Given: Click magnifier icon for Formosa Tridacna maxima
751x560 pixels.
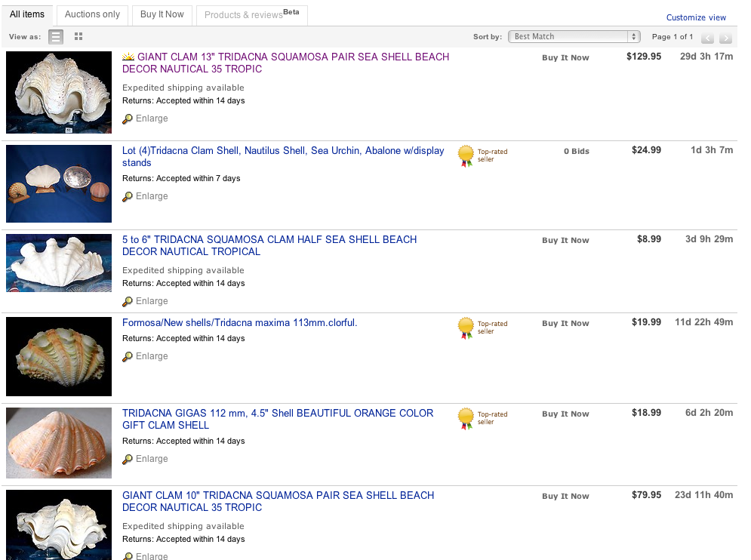Looking at the screenshot, I should 128,356.
